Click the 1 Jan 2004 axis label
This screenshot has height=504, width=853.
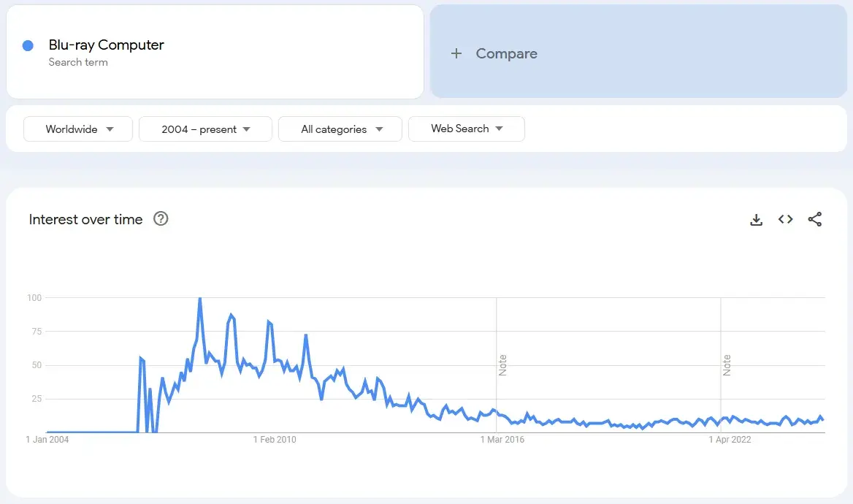pyautogui.click(x=47, y=440)
